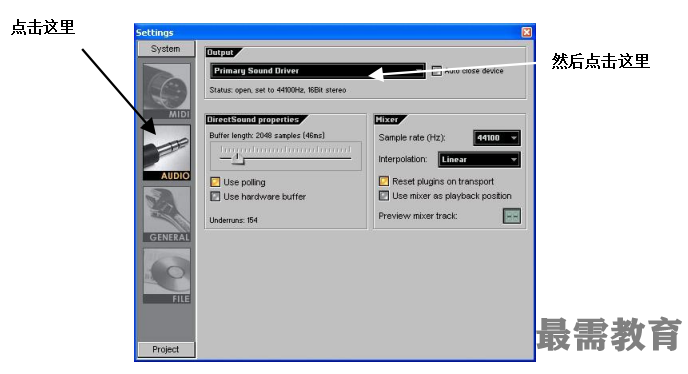
Task: Toggle Reset plugins on transport checkbox
Action: point(384,181)
